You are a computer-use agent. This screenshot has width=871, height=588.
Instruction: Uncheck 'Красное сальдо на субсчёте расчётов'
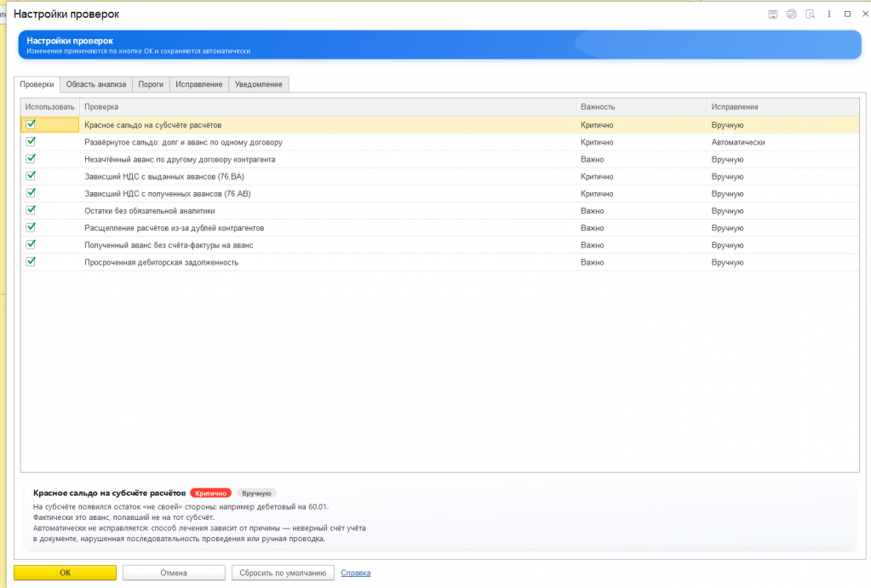32,124
